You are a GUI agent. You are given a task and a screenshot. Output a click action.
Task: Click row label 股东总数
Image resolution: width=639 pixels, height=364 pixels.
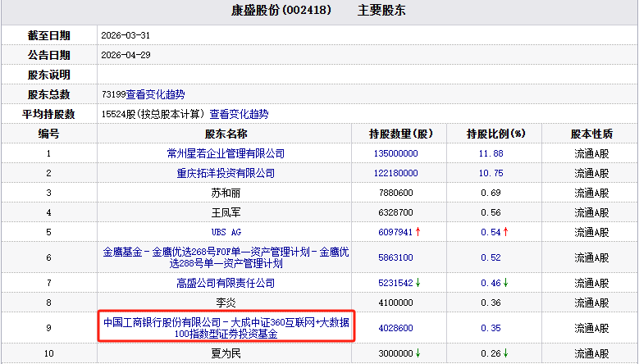(49, 94)
